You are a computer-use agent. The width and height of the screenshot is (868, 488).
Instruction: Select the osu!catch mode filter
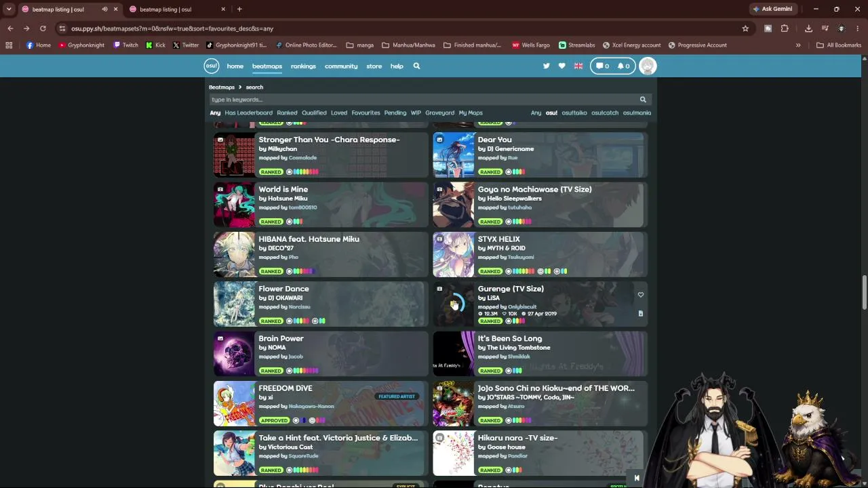[605, 113]
